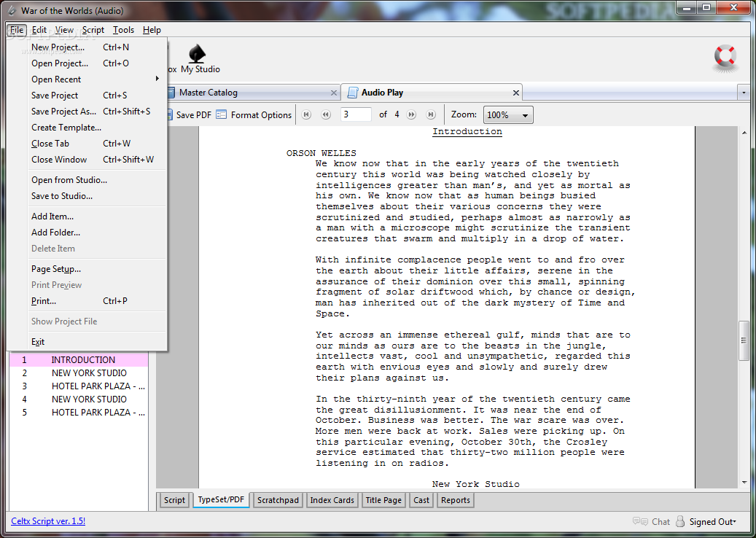Open the tab list dropdown arrow
Image resolution: width=756 pixels, height=538 pixels.
pos(744,92)
